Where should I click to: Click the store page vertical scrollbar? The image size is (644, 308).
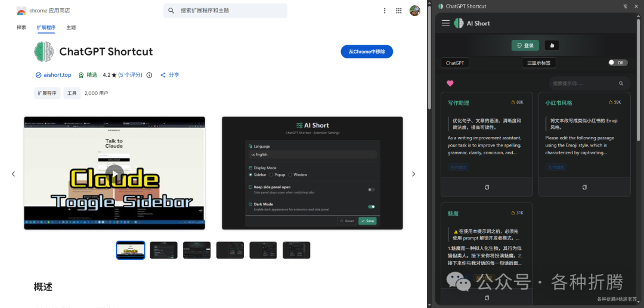[429, 57]
